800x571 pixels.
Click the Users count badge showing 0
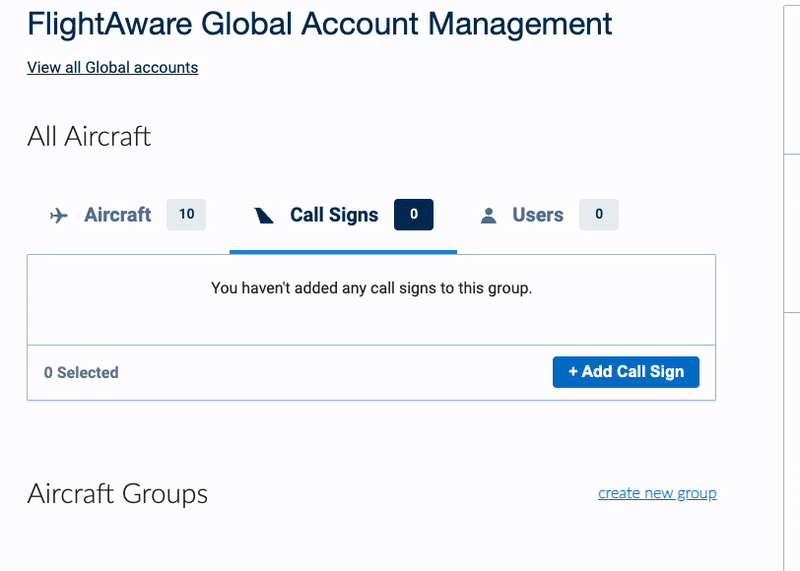[599, 214]
